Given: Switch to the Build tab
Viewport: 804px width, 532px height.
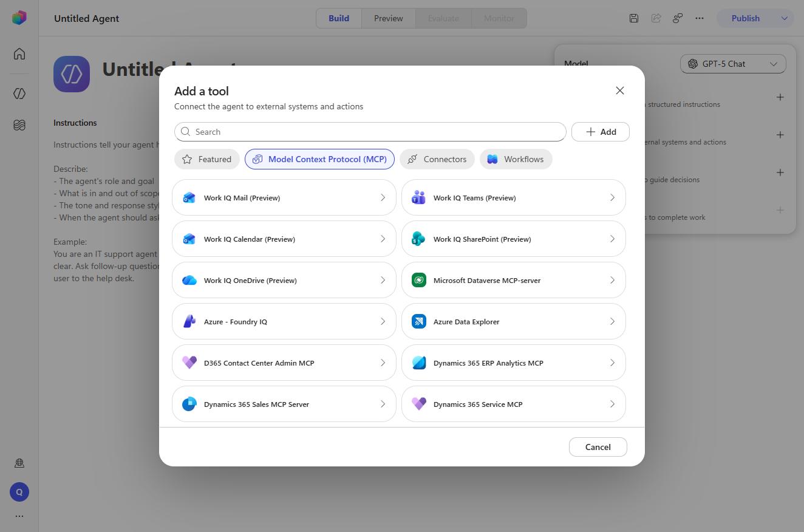Looking at the screenshot, I should [x=339, y=18].
